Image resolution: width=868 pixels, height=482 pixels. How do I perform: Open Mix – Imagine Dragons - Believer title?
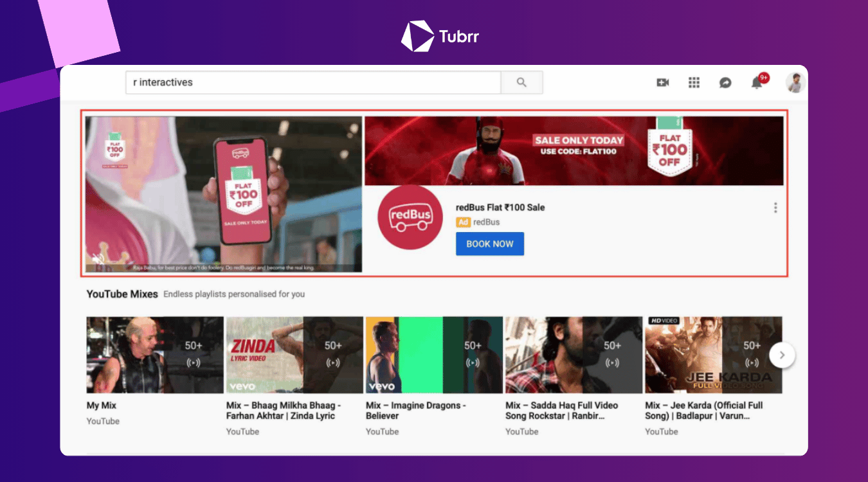(x=416, y=411)
